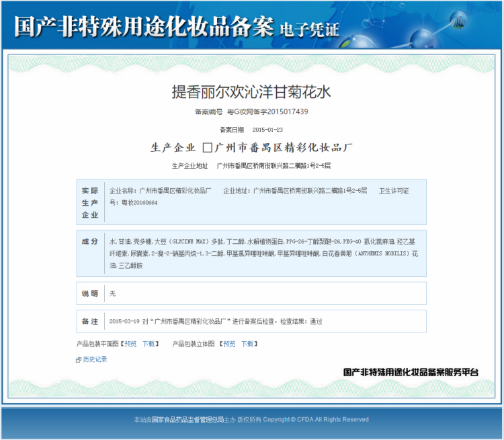Click the 生产企业地址 address line
Image resolution: width=504 pixels, height=440 pixels.
(251, 166)
